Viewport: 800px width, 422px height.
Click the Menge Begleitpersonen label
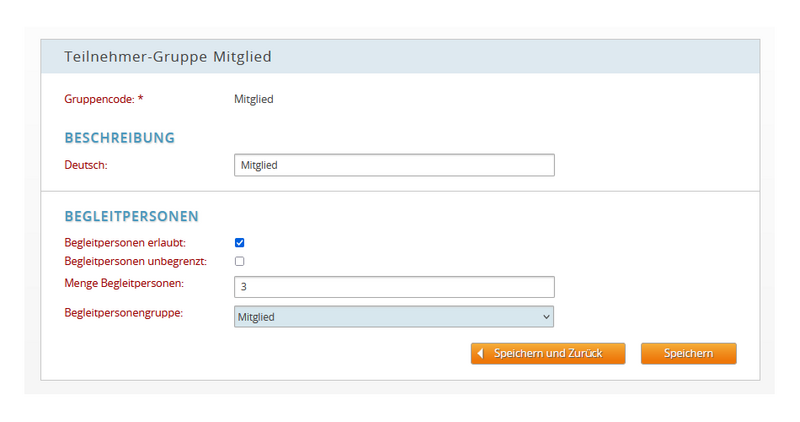tap(124, 283)
